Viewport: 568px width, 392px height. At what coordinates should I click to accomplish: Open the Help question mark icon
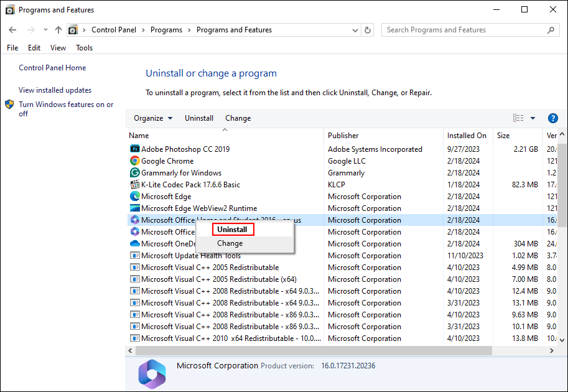coord(552,118)
